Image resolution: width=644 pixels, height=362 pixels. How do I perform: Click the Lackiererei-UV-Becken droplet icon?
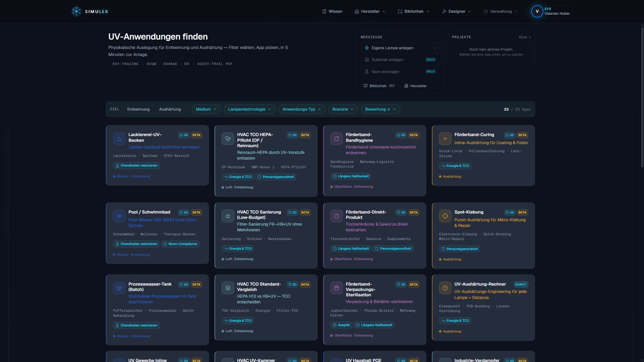coord(119,139)
